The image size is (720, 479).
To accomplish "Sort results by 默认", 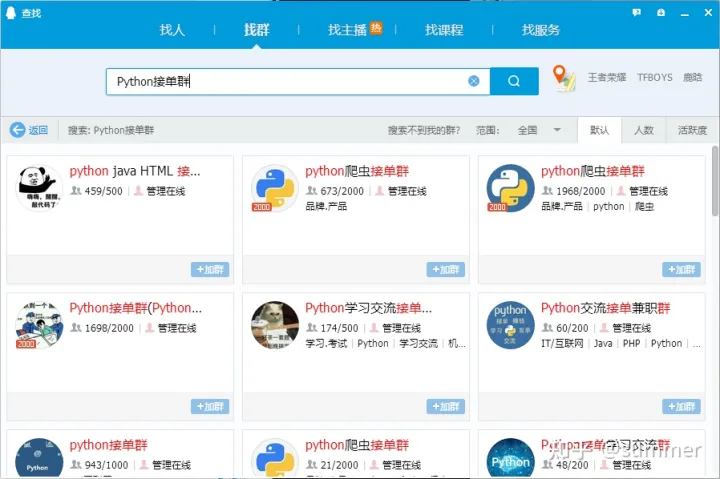I will pyautogui.click(x=599, y=130).
